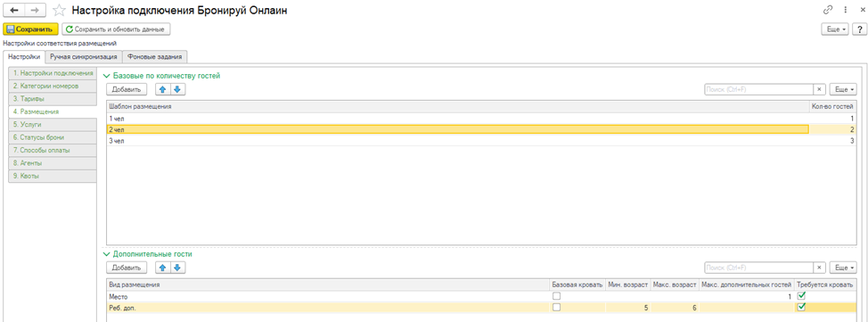Open 4. Размещения section
The height and width of the screenshot is (322, 868).
pos(53,111)
